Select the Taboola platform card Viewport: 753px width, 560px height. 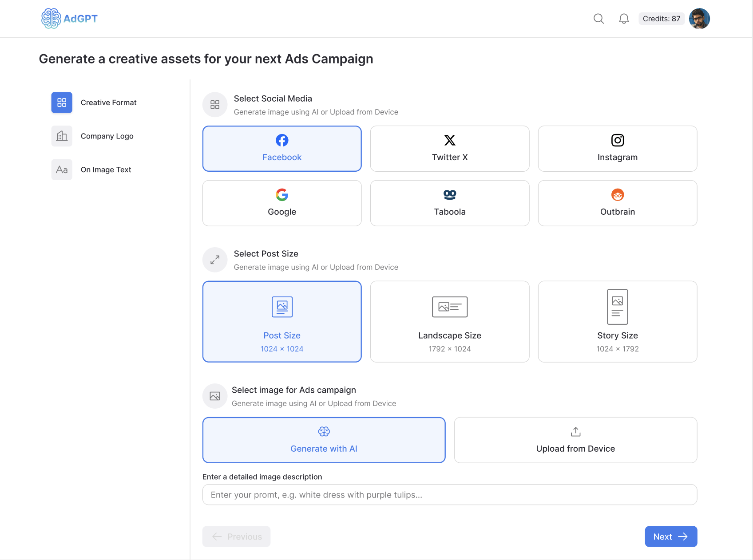coord(450,203)
